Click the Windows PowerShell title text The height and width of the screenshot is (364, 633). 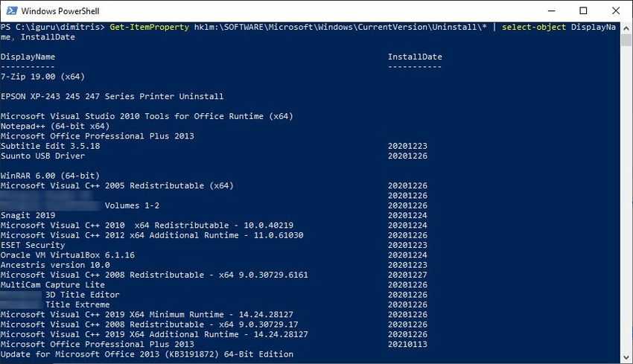pyautogui.click(x=60, y=11)
